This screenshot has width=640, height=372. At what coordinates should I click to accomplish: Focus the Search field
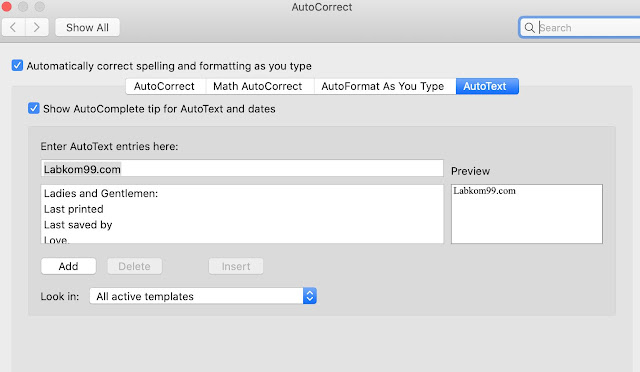(580, 27)
